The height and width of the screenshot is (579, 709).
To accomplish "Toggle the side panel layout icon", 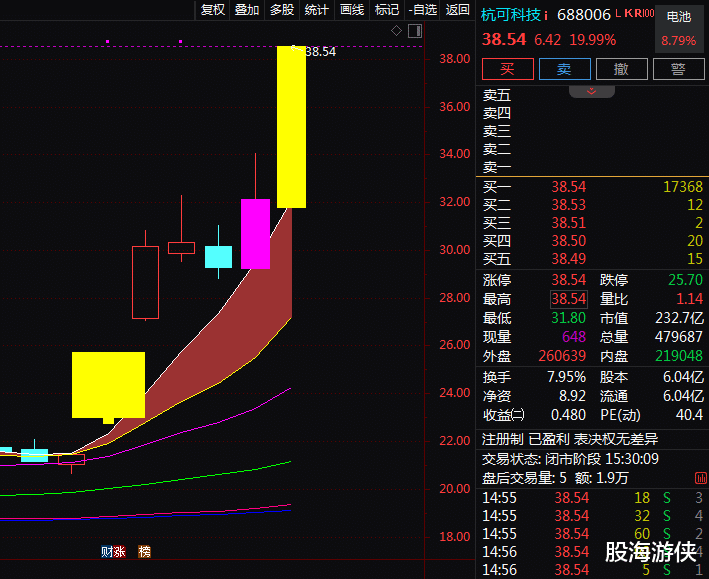I will click(x=415, y=31).
